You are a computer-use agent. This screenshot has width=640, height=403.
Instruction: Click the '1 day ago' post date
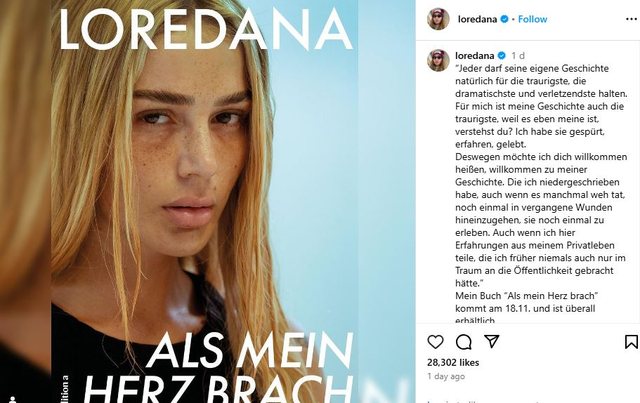point(446,376)
